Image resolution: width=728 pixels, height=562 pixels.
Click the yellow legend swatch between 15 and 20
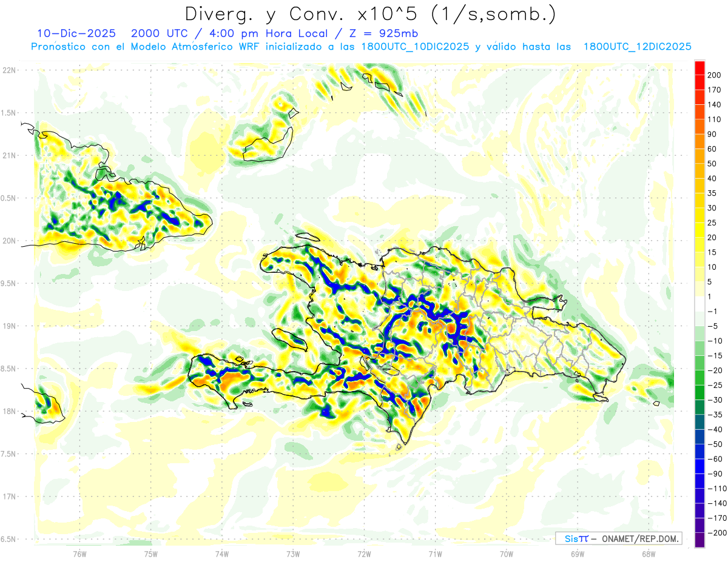coord(699,245)
